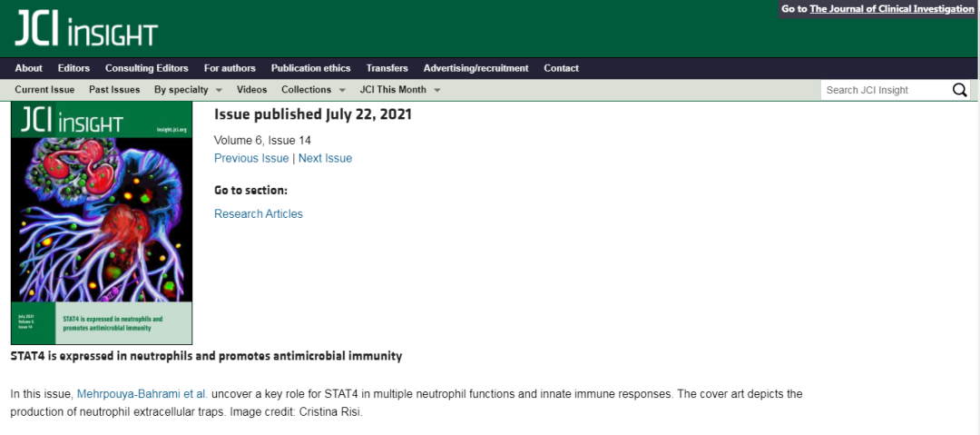Open the About menu item

tap(29, 68)
